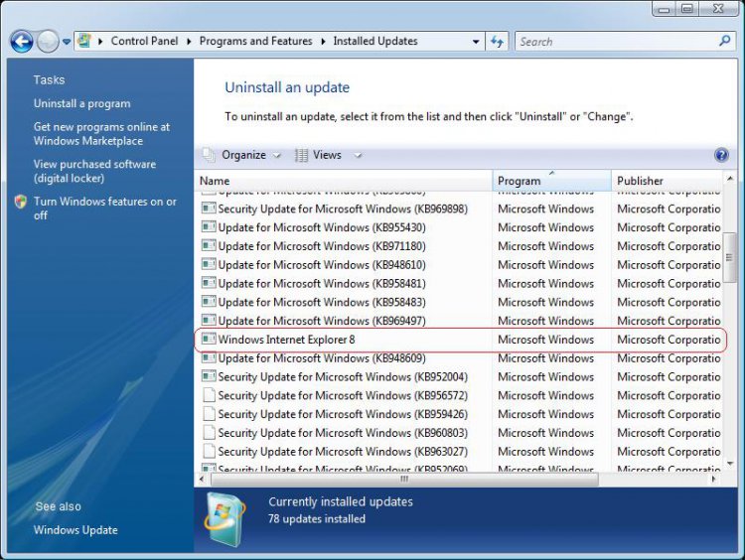Click the Organize toolbar icon
The width and height of the screenshot is (745, 560).
pos(209,155)
